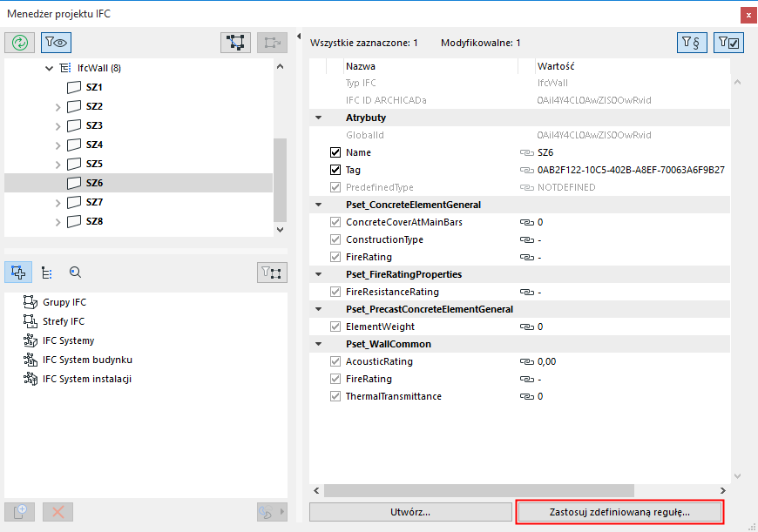Select Grupy IFC in the assignments list
The height and width of the screenshot is (532, 758).
[64, 302]
